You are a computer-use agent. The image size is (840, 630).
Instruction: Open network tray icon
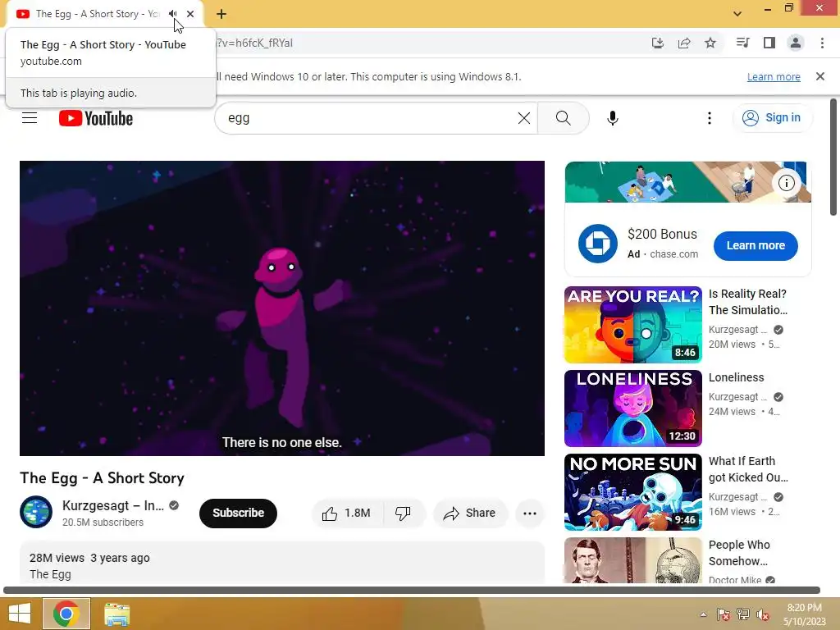[743, 614]
